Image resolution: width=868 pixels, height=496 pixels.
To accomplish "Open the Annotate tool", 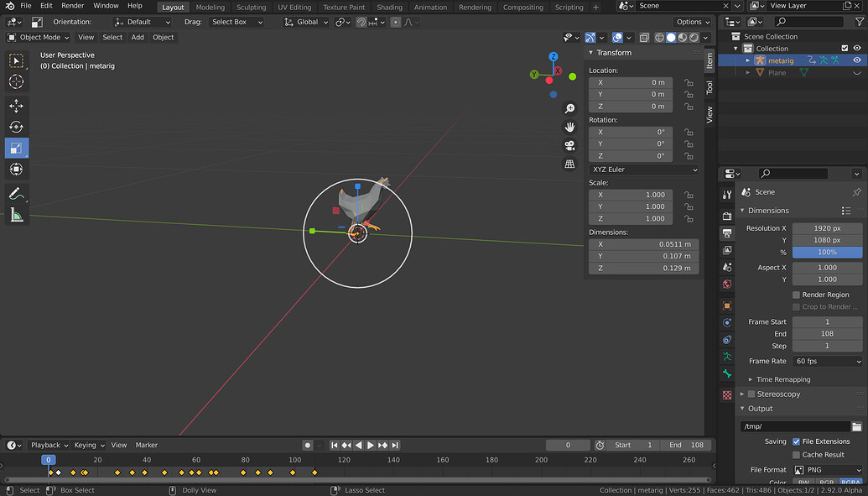I will 17,194.
